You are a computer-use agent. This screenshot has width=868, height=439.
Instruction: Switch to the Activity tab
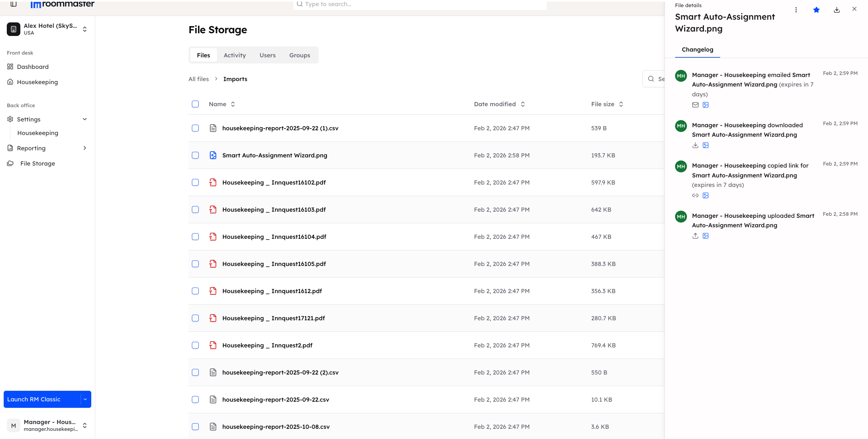coord(235,55)
